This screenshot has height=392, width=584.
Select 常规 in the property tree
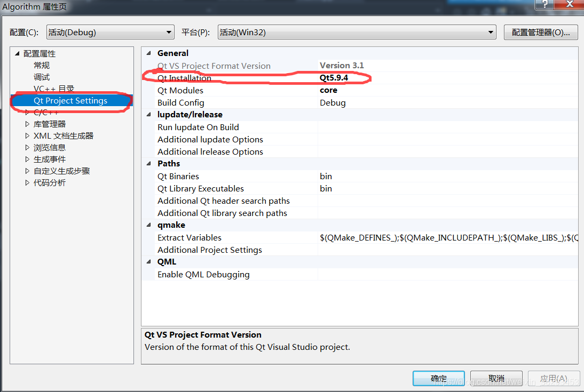[x=41, y=66]
